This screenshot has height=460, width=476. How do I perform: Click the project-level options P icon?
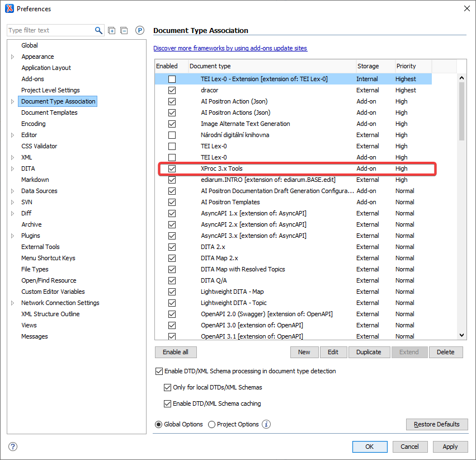(140, 30)
